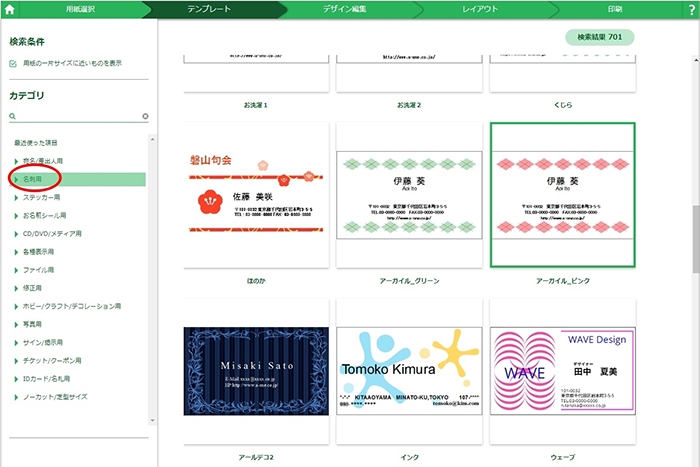700x467 pixels.
Task: Click the インク template name label
Action: [409, 457]
